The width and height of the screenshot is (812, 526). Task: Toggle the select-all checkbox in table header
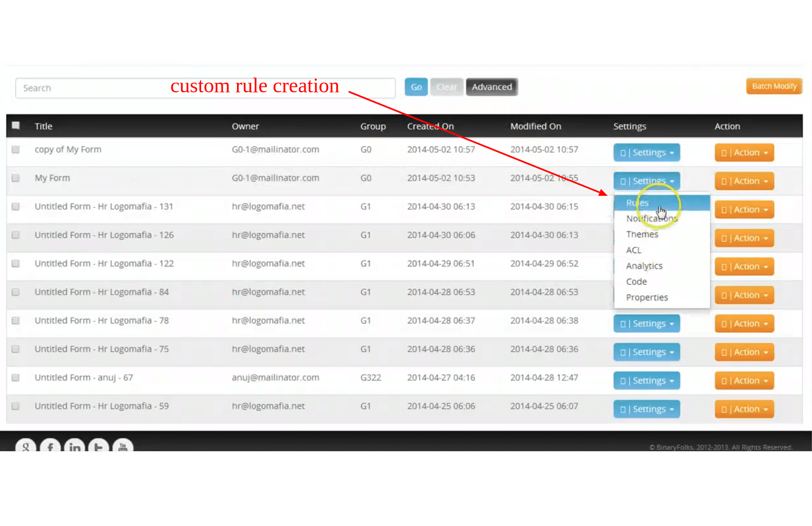pyautogui.click(x=16, y=126)
